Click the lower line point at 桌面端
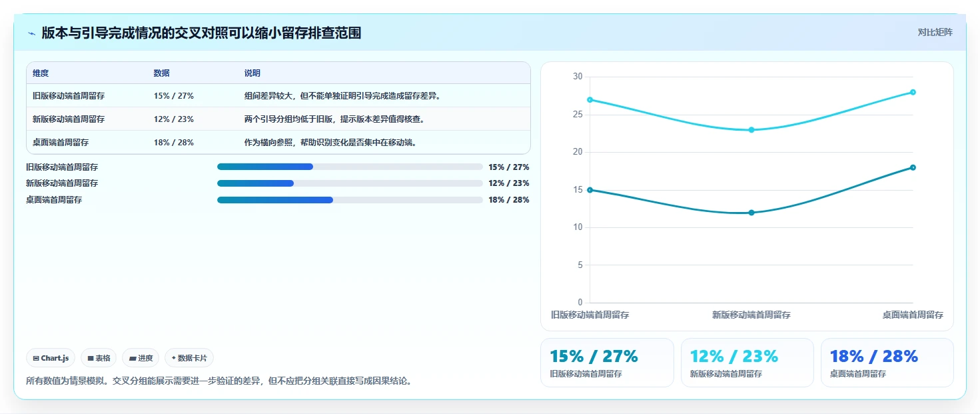Image resolution: width=980 pixels, height=414 pixels. tap(913, 167)
